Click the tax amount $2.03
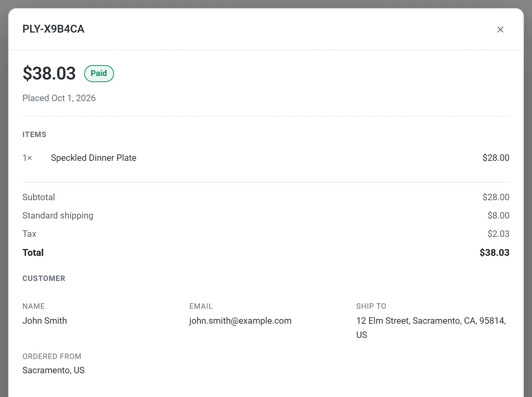The image size is (532, 397). [x=498, y=234]
